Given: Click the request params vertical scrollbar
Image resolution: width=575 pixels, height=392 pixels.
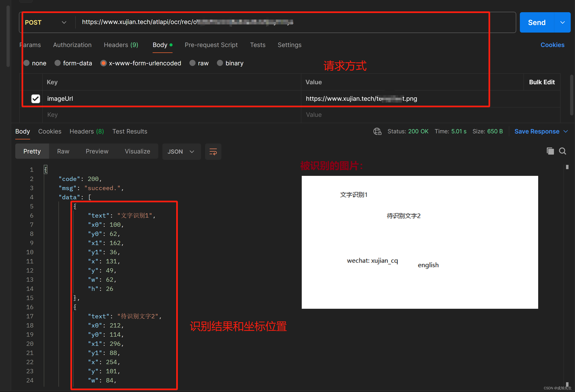Looking at the screenshot, I should (x=571, y=95).
